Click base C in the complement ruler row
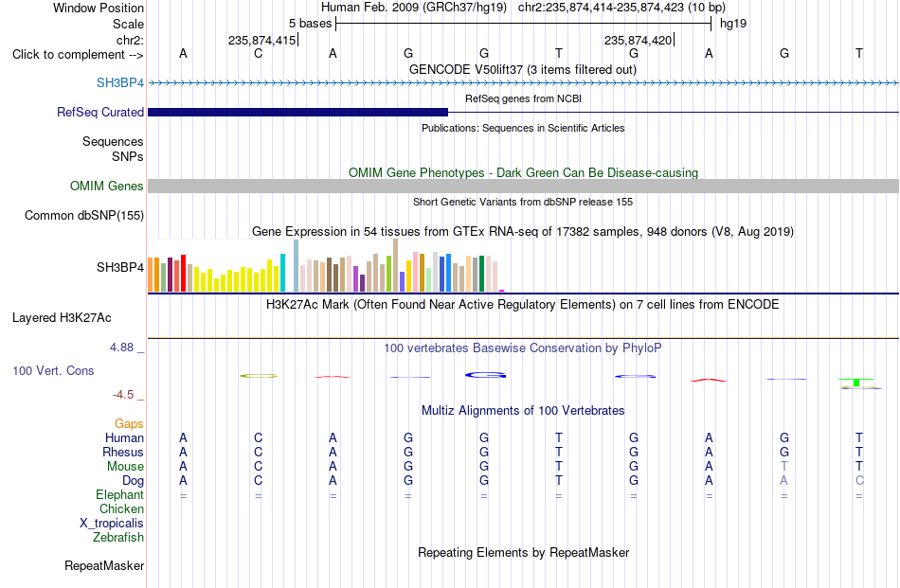This screenshot has width=900, height=588. tap(259, 53)
